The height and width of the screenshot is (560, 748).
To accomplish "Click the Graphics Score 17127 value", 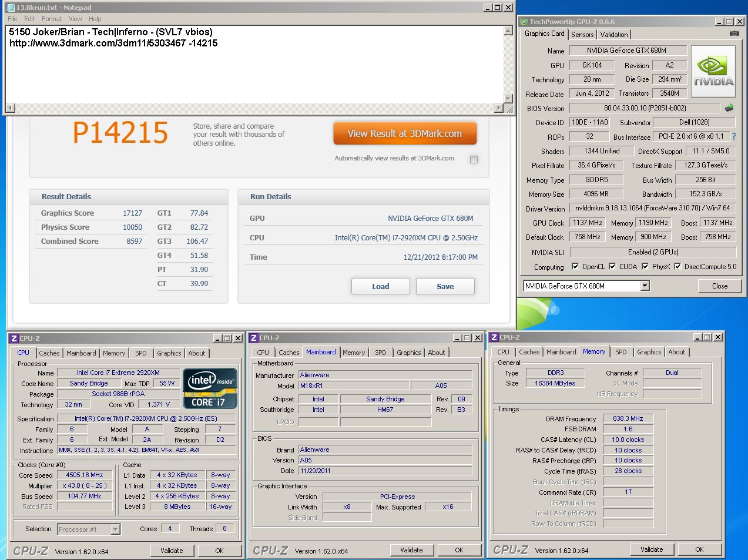I will coord(132,213).
